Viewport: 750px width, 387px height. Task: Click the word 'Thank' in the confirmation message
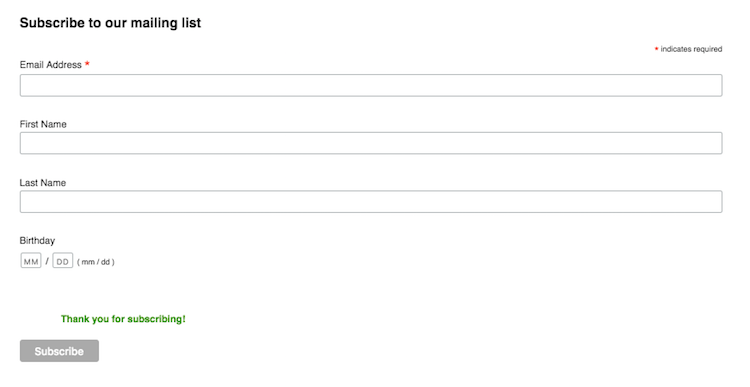tap(73, 319)
